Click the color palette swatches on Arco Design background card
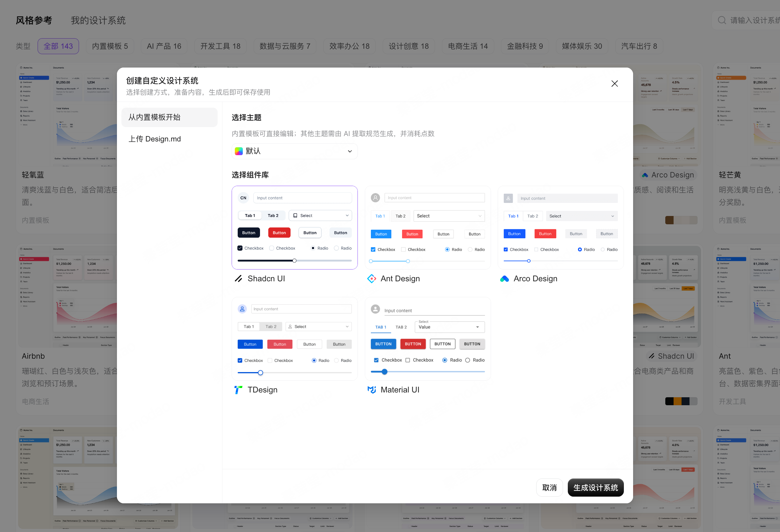Image resolution: width=780 pixels, height=532 pixels. tap(681, 220)
